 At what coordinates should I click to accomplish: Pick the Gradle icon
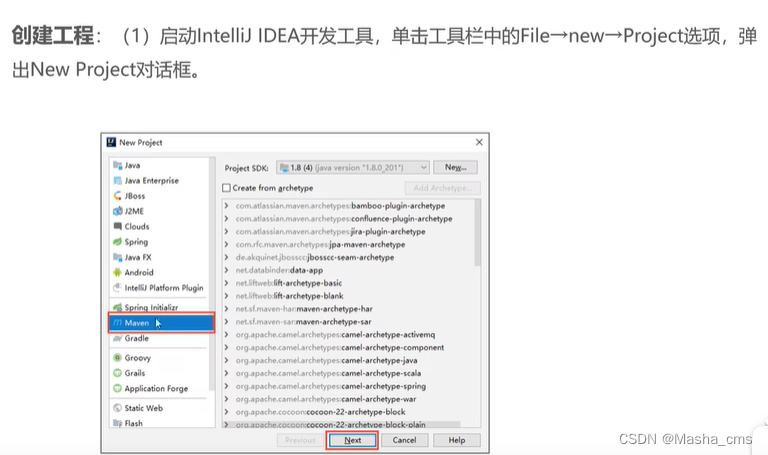coord(118,338)
